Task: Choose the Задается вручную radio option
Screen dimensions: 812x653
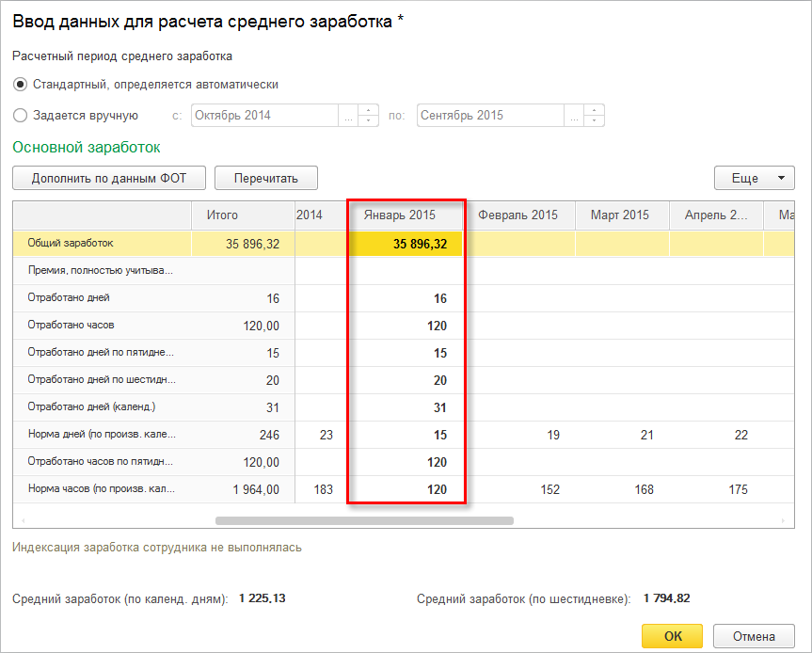Action: click(20, 116)
